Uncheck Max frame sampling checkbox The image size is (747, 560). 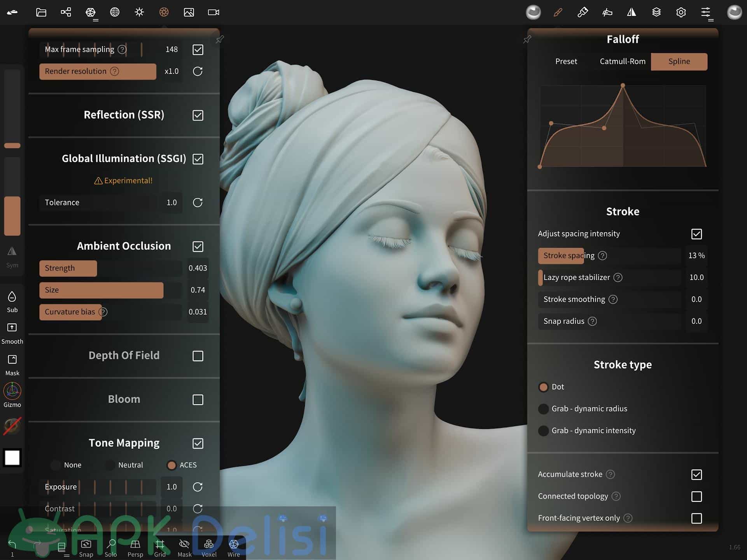click(198, 49)
